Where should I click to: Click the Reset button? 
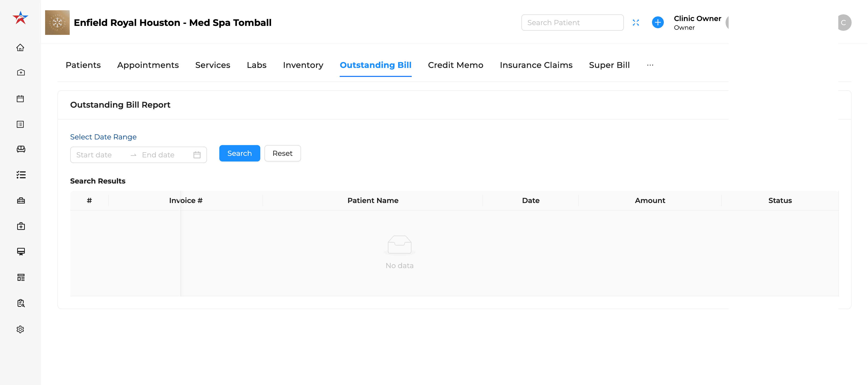pyautogui.click(x=282, y=153)
